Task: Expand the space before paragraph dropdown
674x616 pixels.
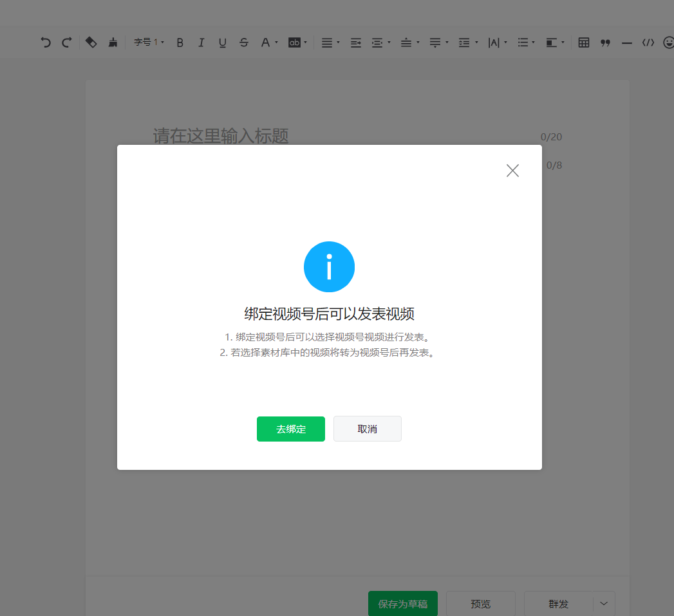Action: [418, 42]
